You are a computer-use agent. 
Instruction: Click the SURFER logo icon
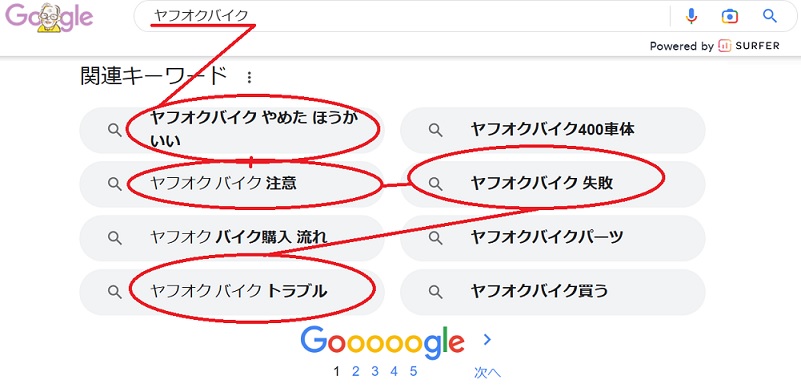[x=724, y=46]
